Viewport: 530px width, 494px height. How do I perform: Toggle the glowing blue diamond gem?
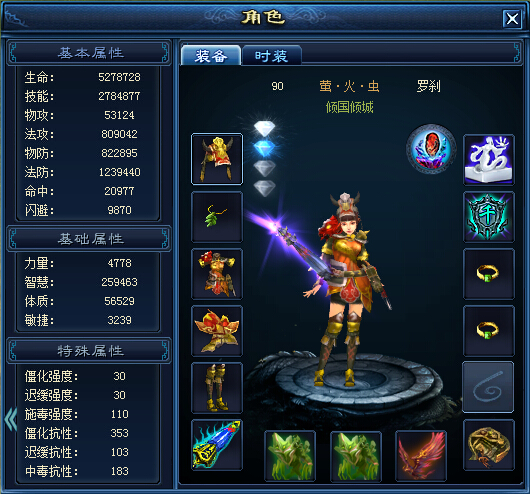pyautogui.click(x=264, y=148)
